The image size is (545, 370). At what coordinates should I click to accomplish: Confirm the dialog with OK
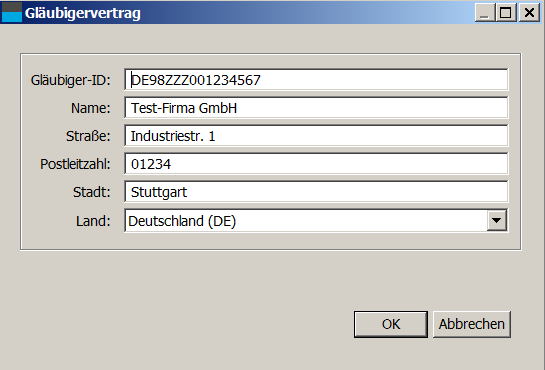click(391, 324)
